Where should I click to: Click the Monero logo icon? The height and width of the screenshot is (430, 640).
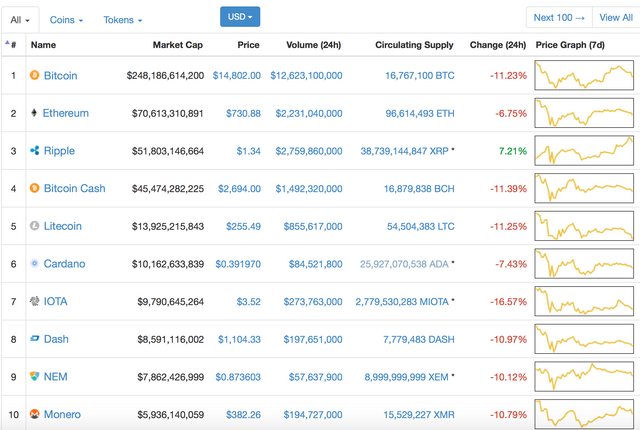[35, 414]
